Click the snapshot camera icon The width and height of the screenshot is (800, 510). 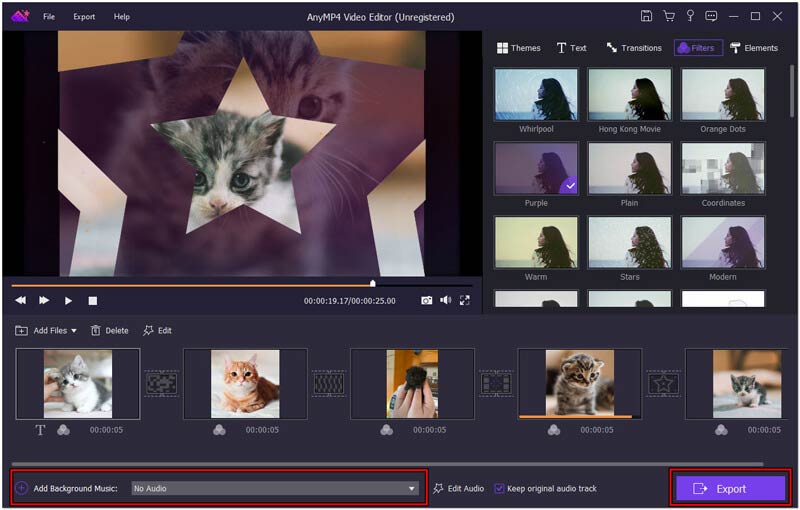(426, 300)
